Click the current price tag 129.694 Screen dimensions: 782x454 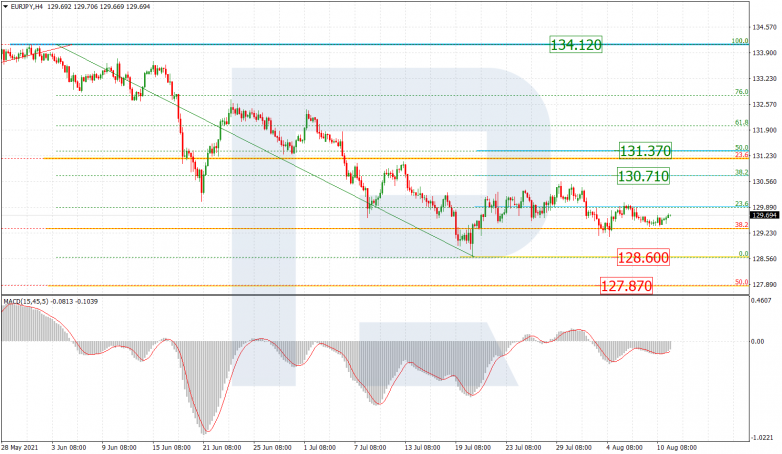click(763, 215)
